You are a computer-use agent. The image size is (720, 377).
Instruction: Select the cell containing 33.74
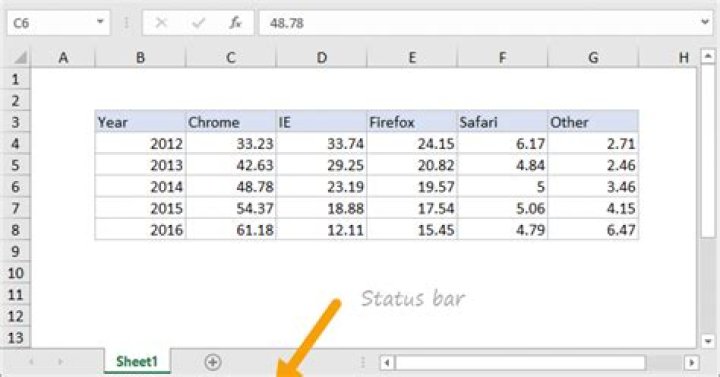click(321, 144)
